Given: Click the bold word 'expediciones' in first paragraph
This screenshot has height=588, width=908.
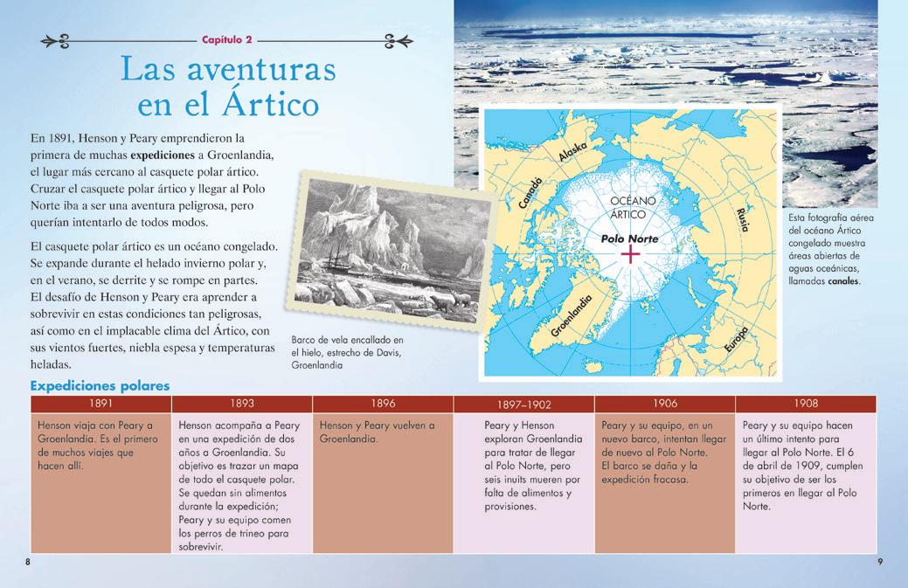Looking at the screenshot, I should 163,156.
